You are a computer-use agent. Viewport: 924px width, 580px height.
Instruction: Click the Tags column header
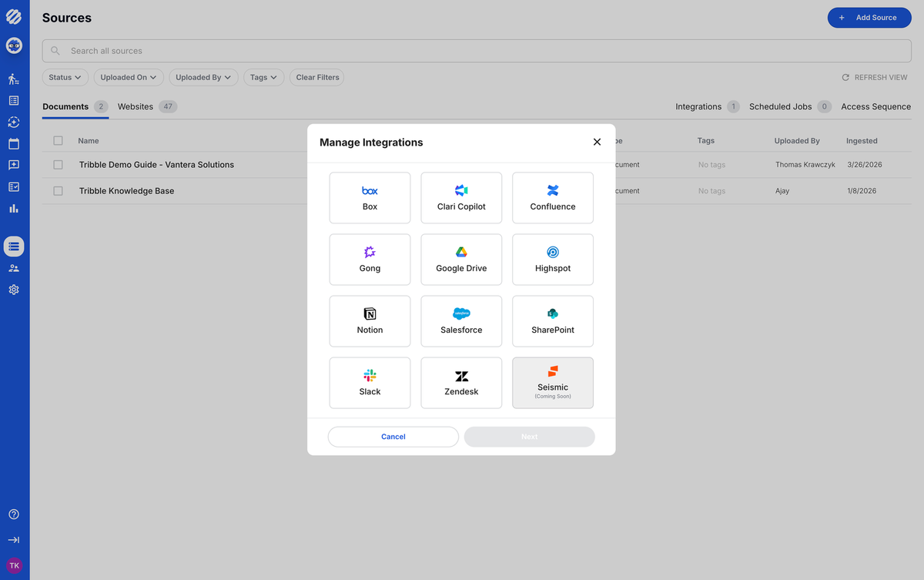706,141
